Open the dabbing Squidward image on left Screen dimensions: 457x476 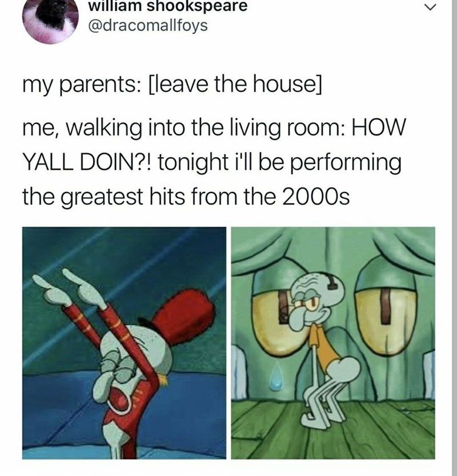click(124, 343)
